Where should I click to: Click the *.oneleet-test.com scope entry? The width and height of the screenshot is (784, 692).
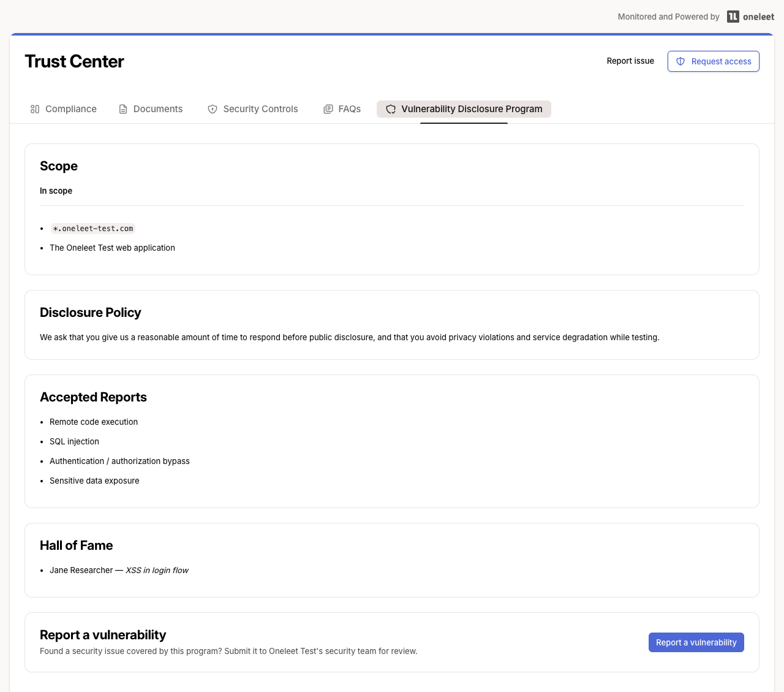(x=93, y=229)
